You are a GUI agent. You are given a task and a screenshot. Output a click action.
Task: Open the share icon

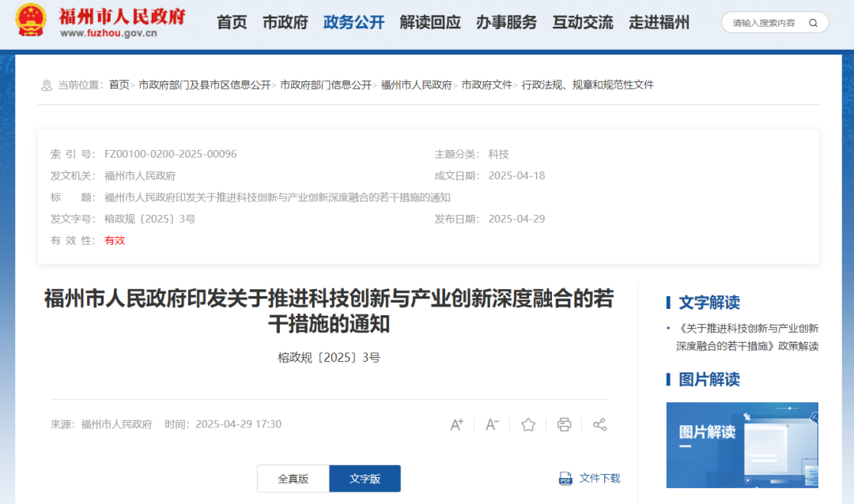[x=599, y=425]
